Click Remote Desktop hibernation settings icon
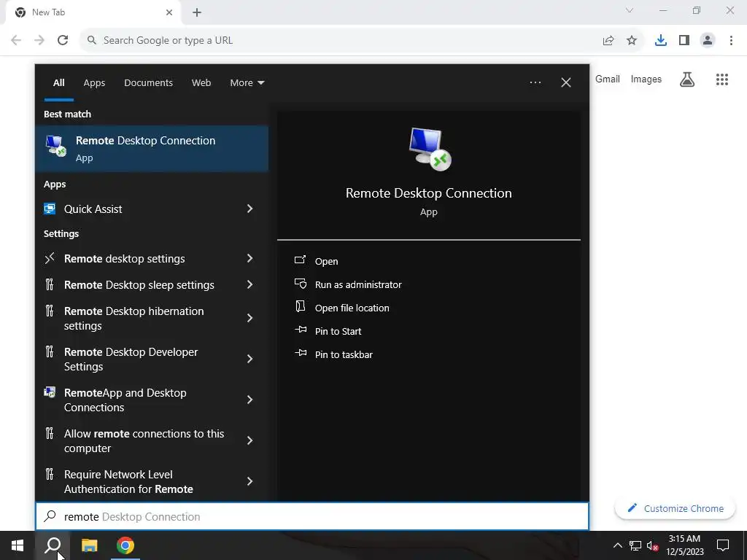This screenshot has height=560, width=747. pyautogui.click(x=50, y=311)
